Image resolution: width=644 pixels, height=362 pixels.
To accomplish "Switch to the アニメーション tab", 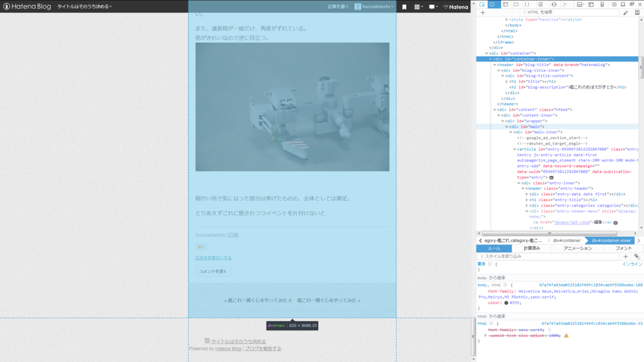I will coord(578,248).
